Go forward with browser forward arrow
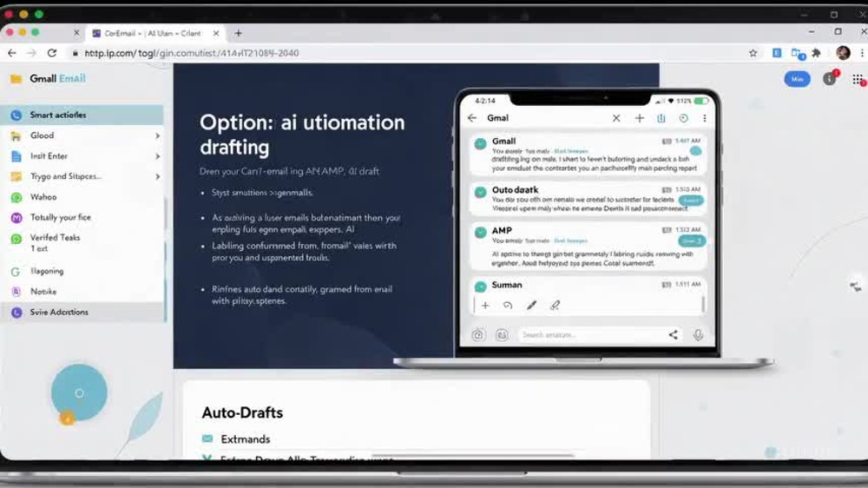 click(x=31, y=53)
